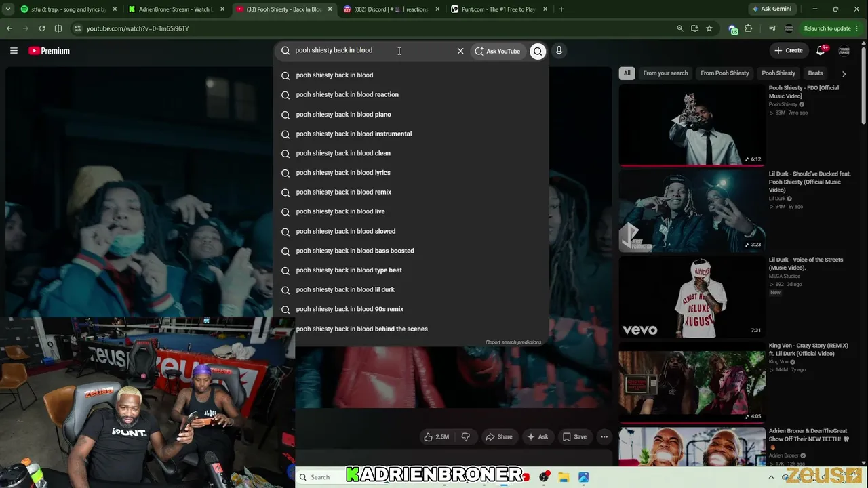Select suggestion 'back in blood reaction'
This screenshot has height=488, width=868.
click(x=411, y=95)
